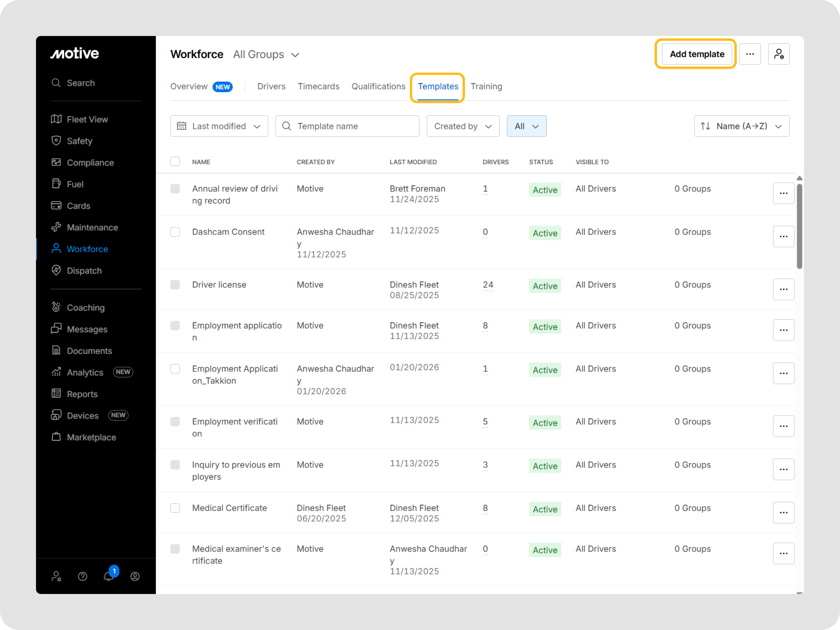Click the help question mark icon

(82, 577)
